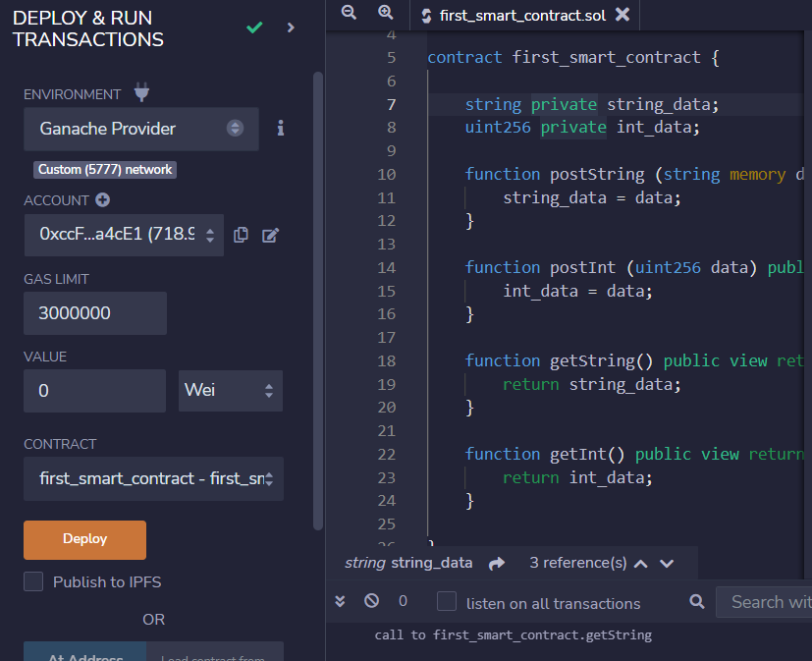Open the Ganache Provider environment dropdown
Image resolution: width=812 pixels, height=661 pixels.
click(x=141, y=129)
